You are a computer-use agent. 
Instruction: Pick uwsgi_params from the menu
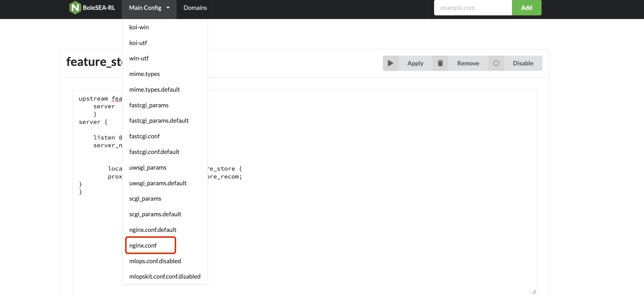(147, 167)
